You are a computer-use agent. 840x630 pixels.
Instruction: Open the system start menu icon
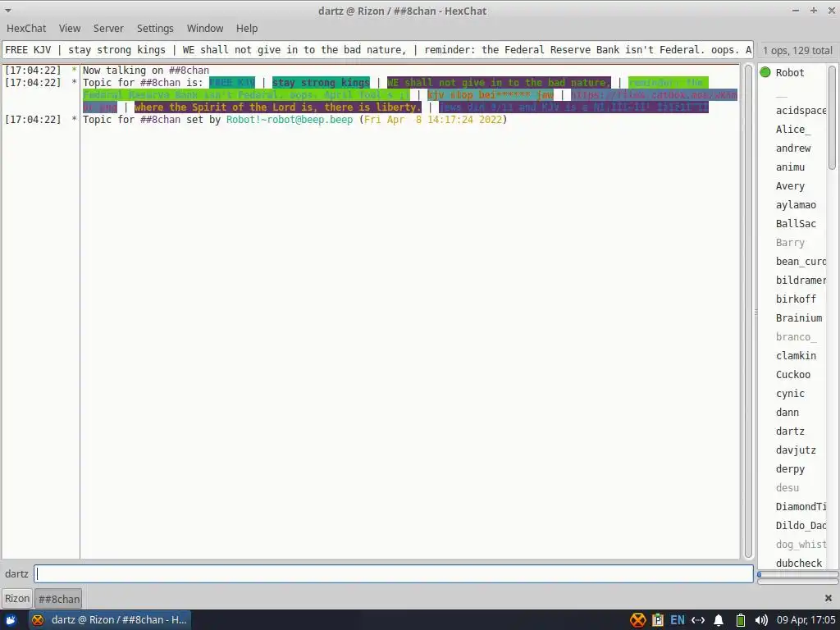(x=10, y=620)
